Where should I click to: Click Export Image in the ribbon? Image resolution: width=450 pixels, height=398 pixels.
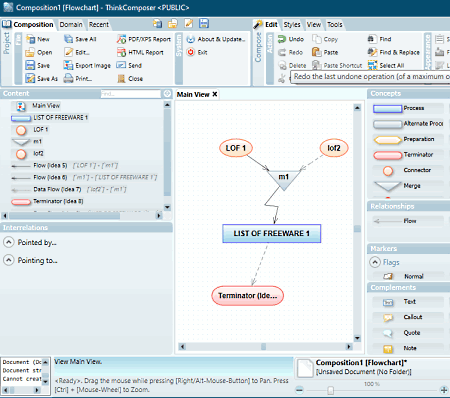click(x=87, y=65)
